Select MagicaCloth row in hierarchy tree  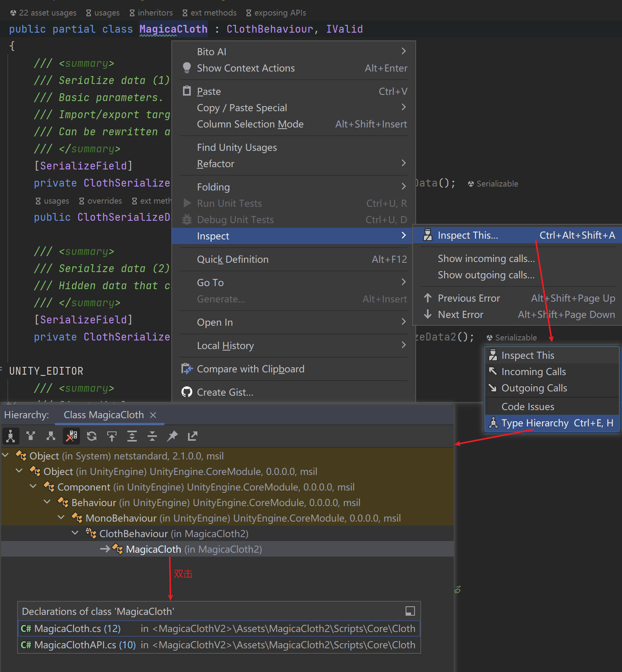(228, 549)
